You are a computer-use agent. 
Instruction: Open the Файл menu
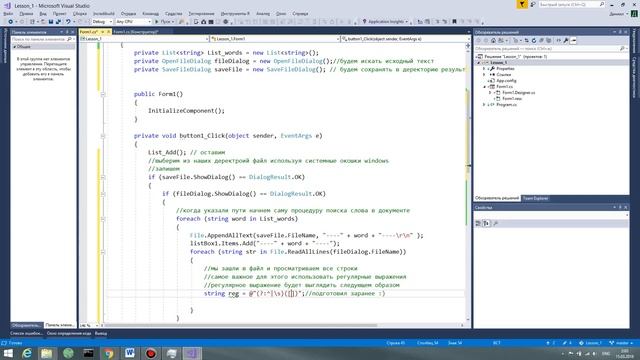8,13
